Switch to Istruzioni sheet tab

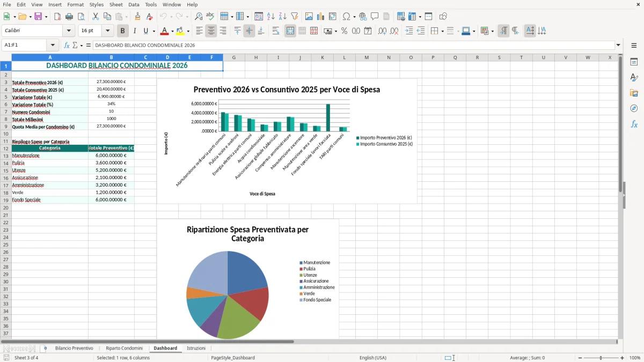[196, 348]
